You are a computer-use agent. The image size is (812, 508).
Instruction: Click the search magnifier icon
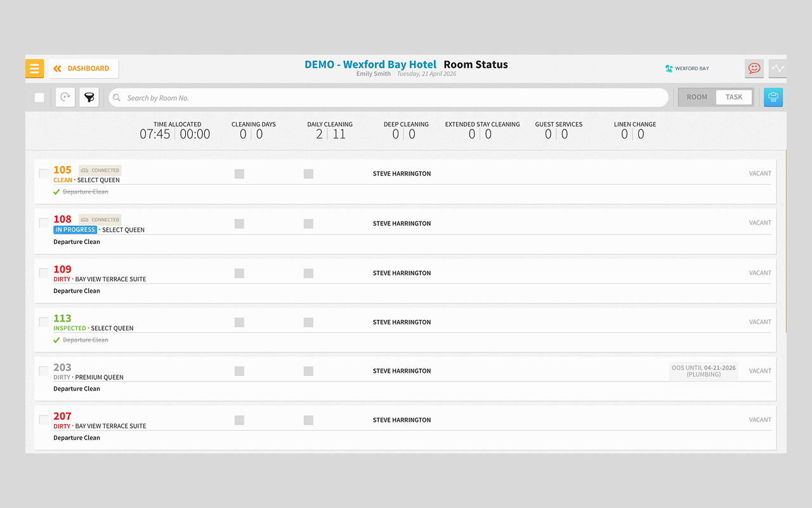(117, 98)
